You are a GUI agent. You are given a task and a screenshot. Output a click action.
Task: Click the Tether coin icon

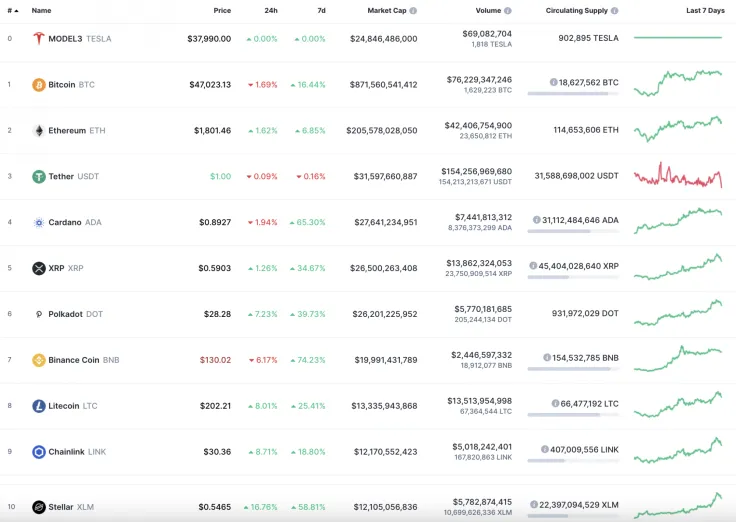pos(38,177)
